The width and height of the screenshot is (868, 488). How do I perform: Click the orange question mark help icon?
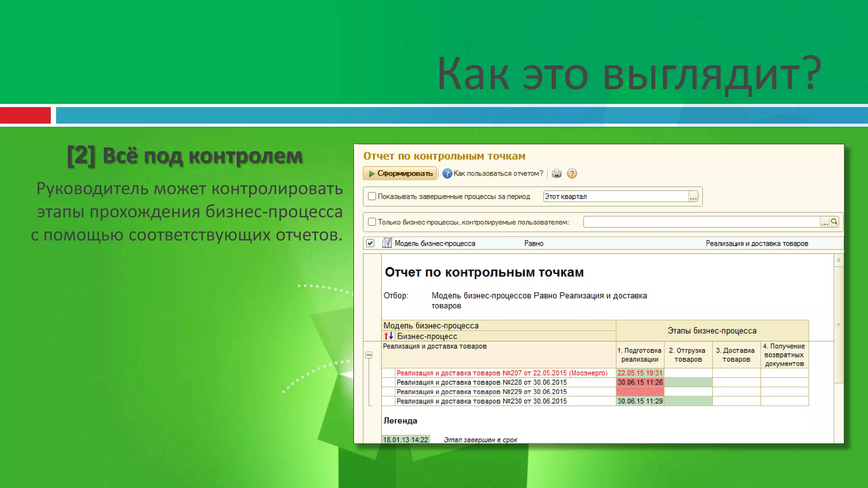pyautogui.click(x=572, y=173)
